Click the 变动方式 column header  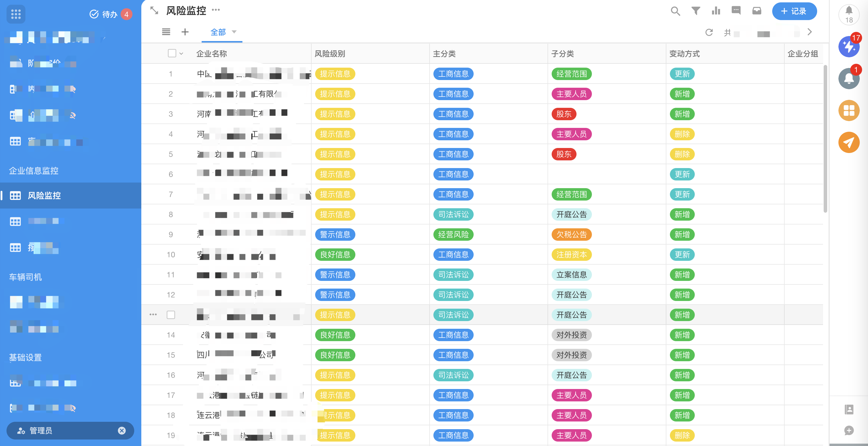click(684, 53)
